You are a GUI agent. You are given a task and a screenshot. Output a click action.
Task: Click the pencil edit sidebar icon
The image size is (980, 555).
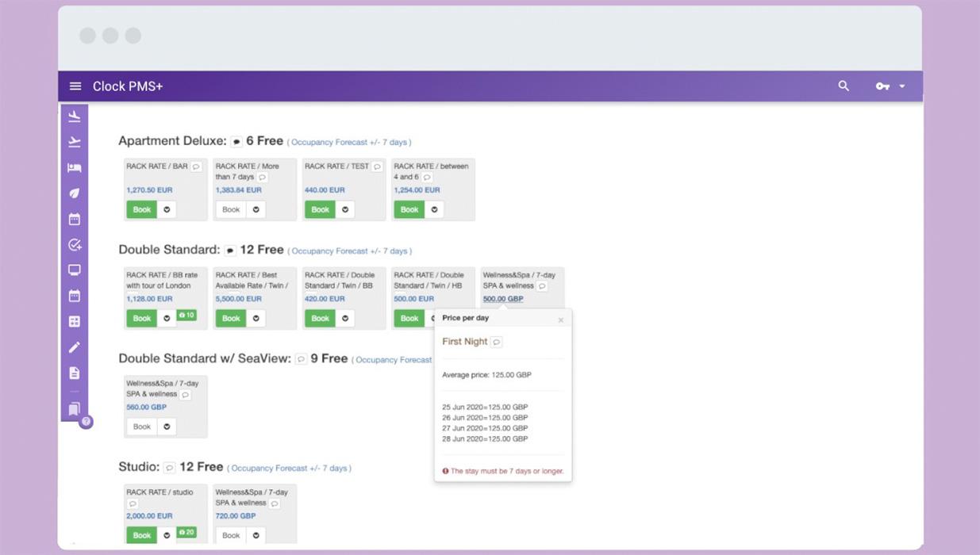[x=75, y=347]
